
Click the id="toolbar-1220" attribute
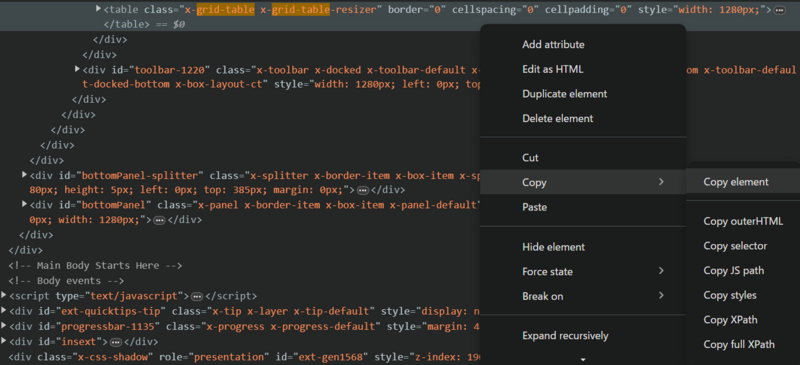click(160, 70)
